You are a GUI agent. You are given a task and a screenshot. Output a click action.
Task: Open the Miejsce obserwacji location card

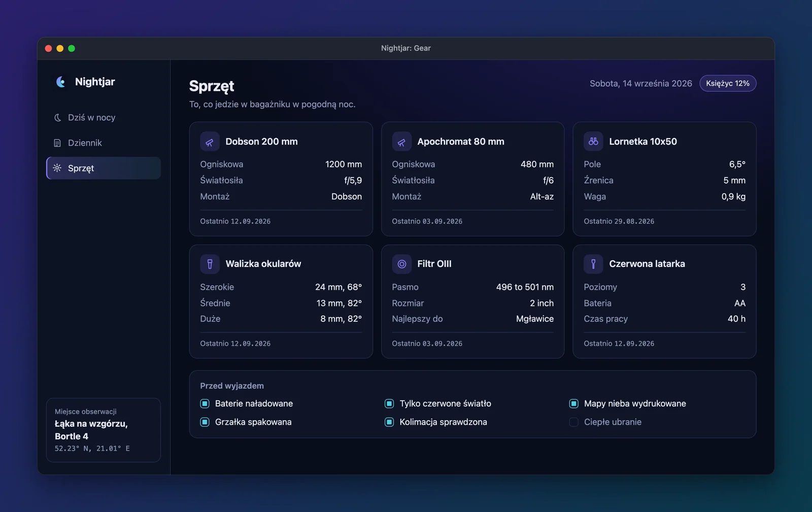(104, 430)
